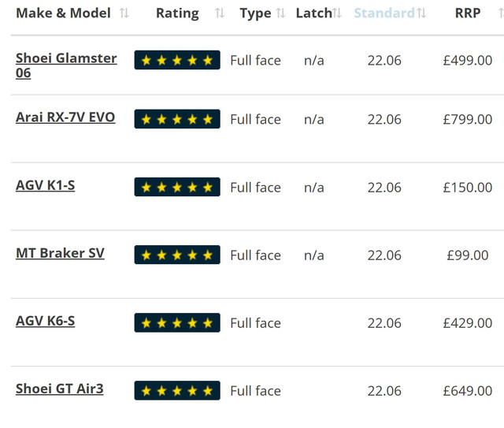Click sort arrows beside Latch header

[337, 13]
